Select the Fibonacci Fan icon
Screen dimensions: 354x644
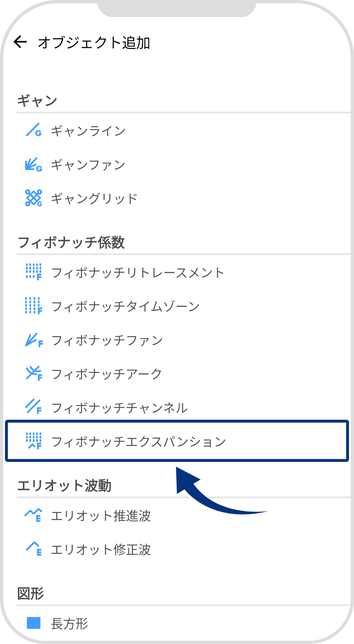(33, 340)
